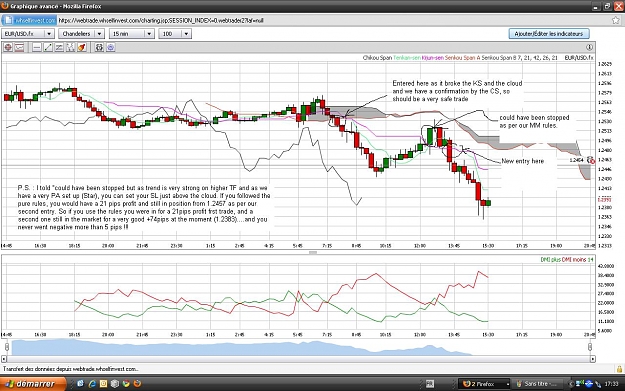
Task: Click the grey cube quick launch icon
Action: point(115,383)
